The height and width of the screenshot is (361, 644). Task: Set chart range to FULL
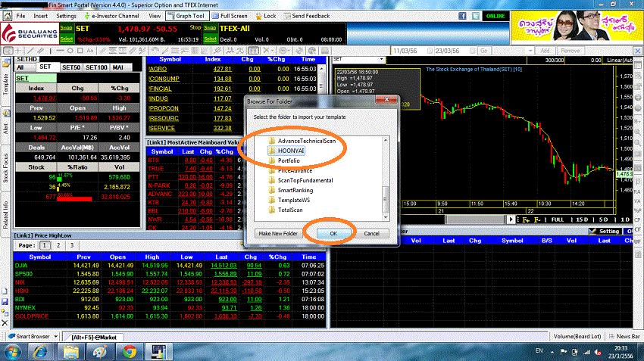tap(558, 220)
